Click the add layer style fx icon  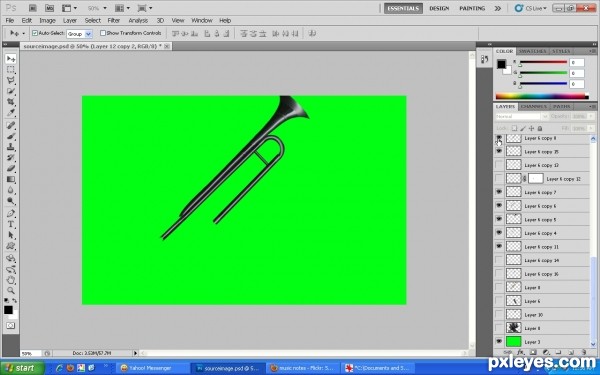pos(520,352)
